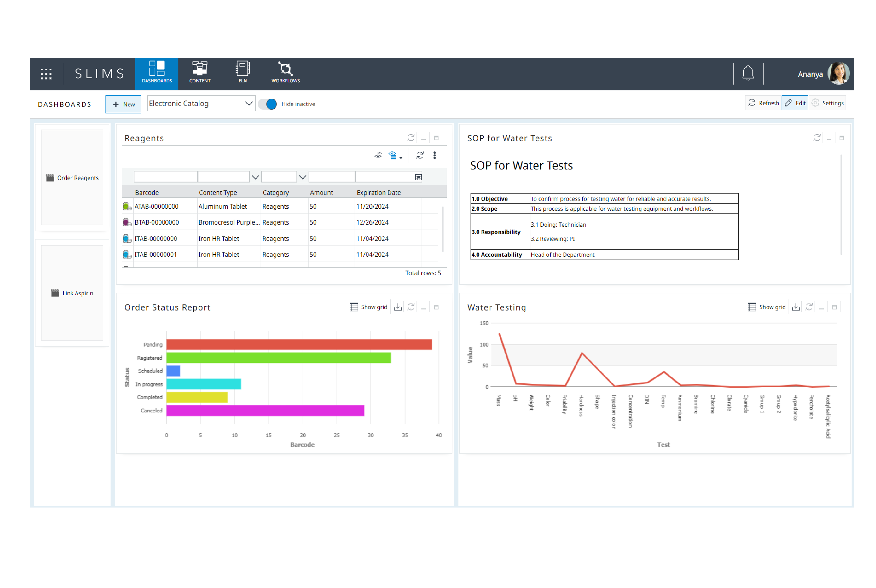Viewport: 876px width, 588px height.
Task: Reset view in Reagents panel toolbar
Action: tap(378, 155)
